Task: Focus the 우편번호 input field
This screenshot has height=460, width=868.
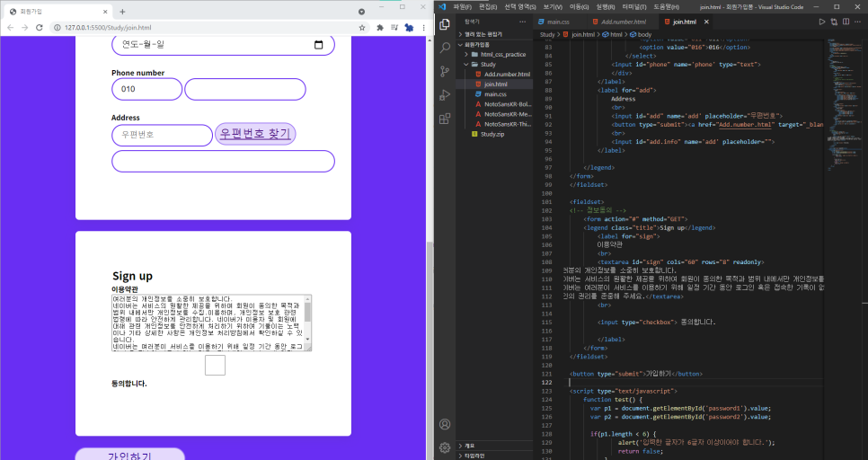Action: coord(163,135)
